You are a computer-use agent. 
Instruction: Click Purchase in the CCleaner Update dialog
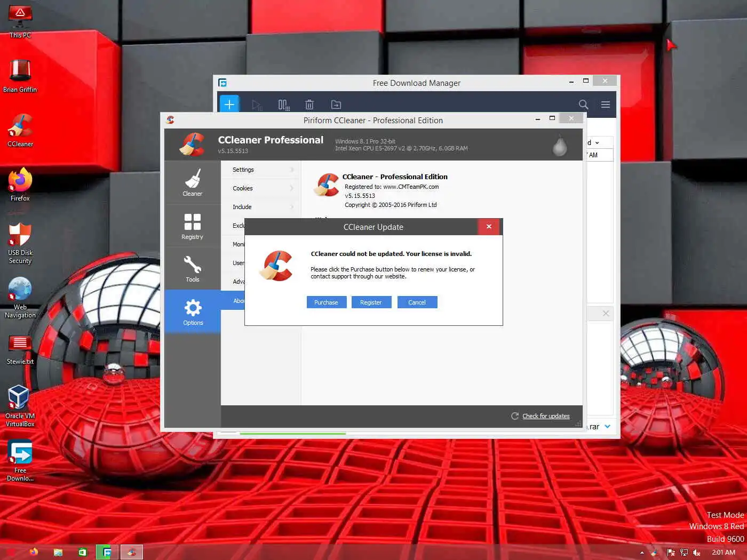coord(326,302)
